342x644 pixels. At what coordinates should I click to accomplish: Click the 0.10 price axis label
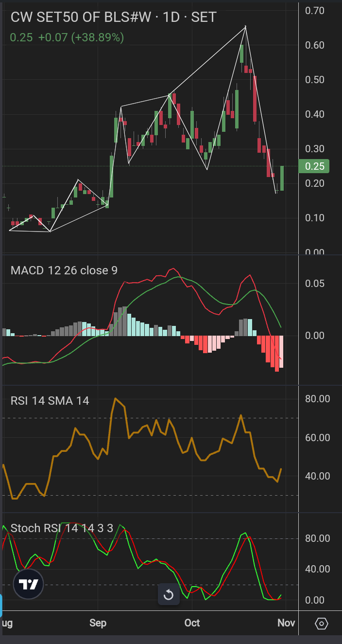[314, 218]
